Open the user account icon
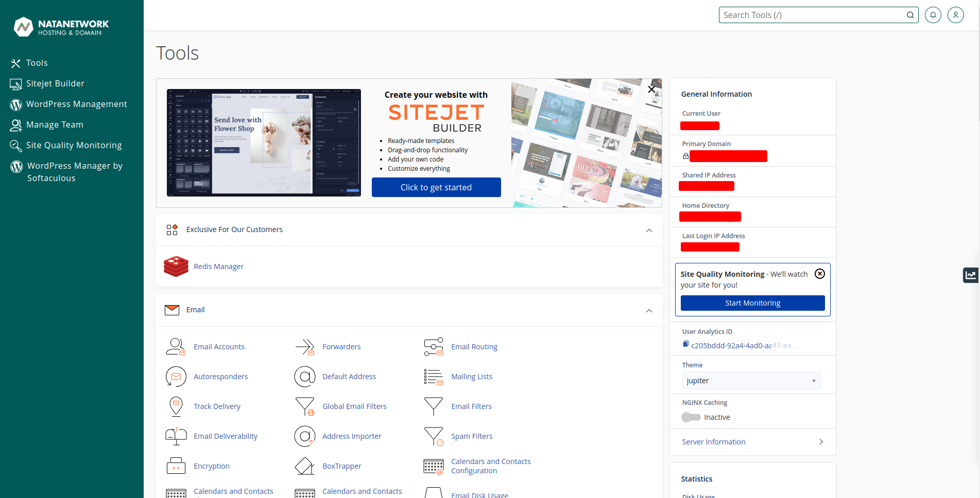This screenshot has height=498, width=980. [x=955, y=15]
